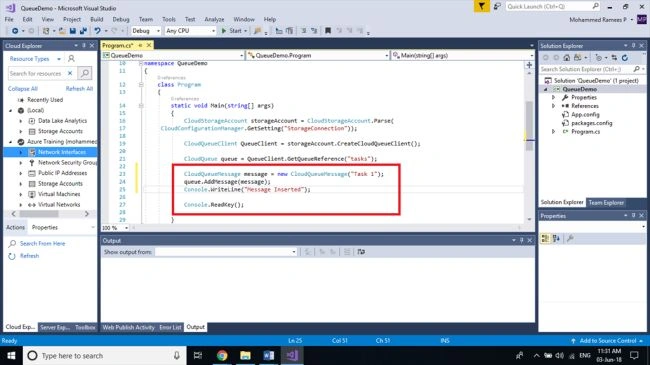Switch to the Team Explorer tab
Viewport: 650px width, 365px height.
click(x=606, y=202)
